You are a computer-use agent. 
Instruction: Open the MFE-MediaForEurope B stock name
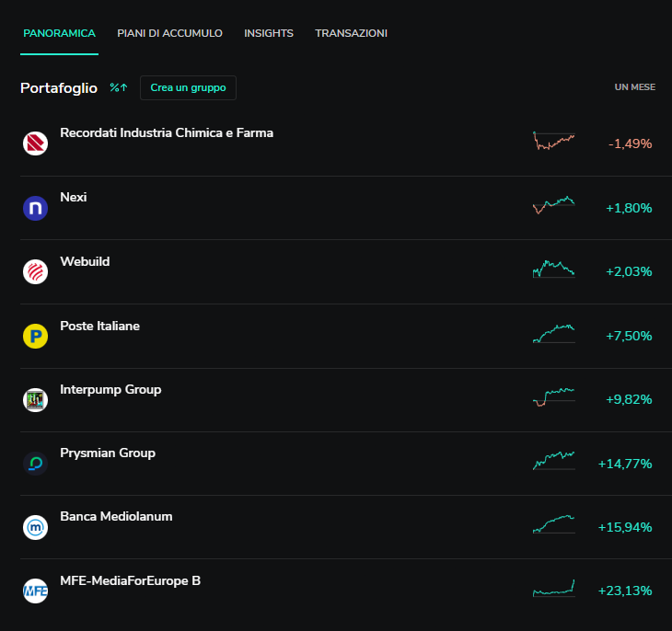(x=131, y=581)
